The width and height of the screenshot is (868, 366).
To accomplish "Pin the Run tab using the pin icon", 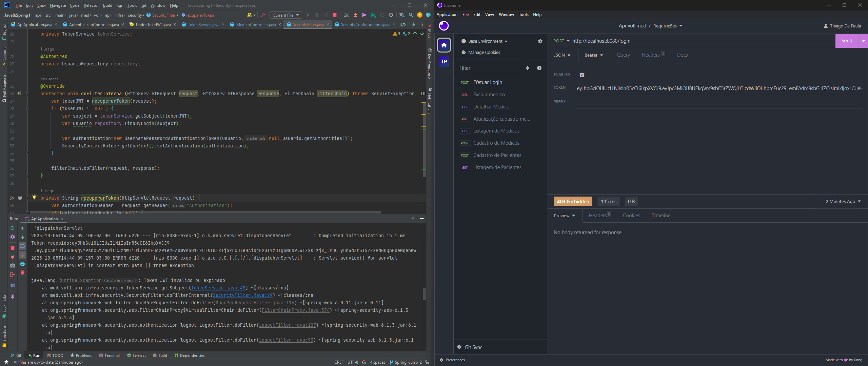I will (x=13, y=297).
